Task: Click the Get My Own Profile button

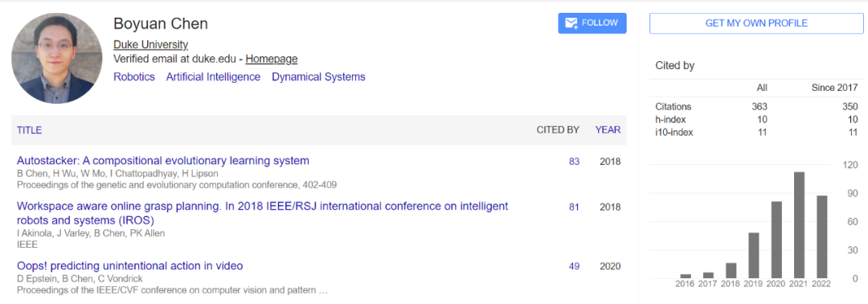Action: click(756, 23)
